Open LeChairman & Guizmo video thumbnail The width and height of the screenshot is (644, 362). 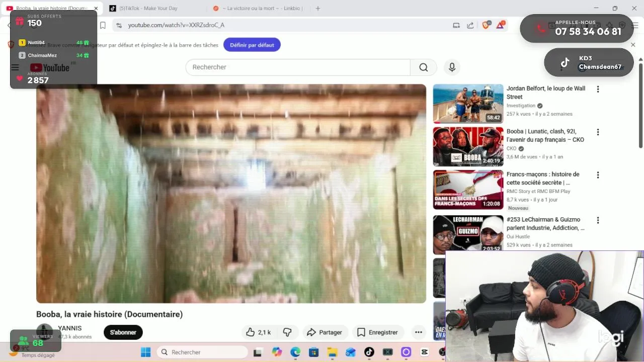pos(468,235)
